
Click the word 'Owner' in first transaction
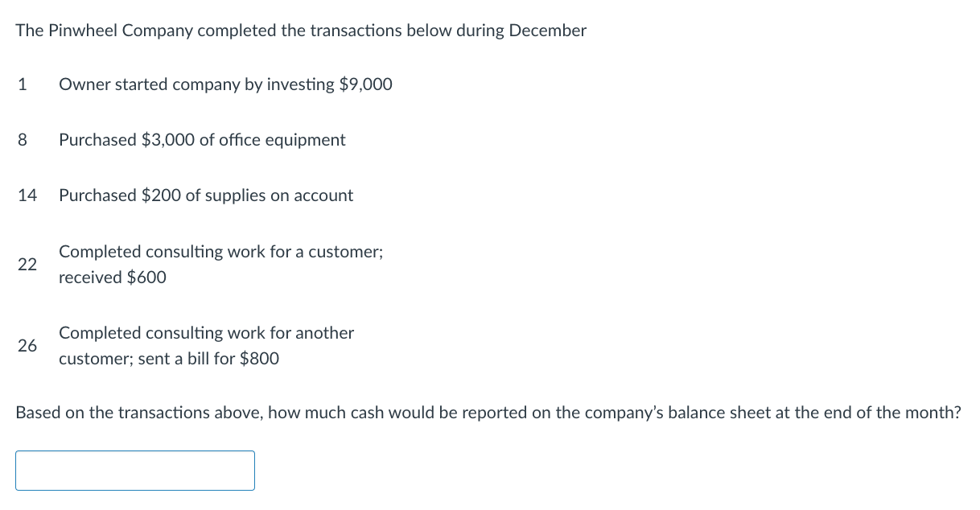click(84, 84)
